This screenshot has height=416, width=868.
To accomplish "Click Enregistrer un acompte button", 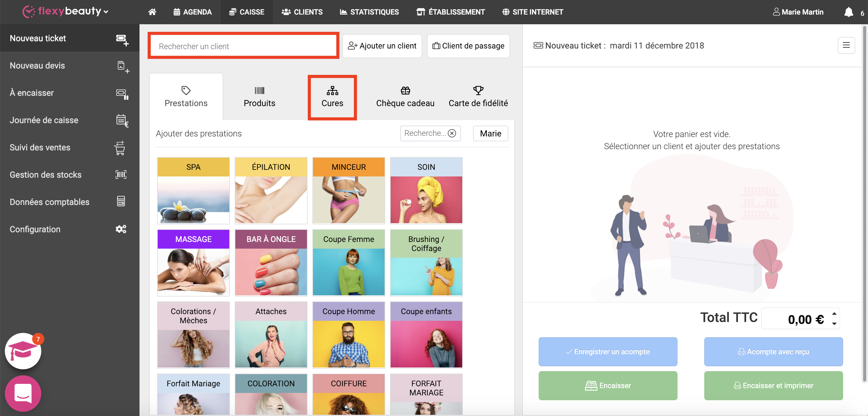I will pyautogui.click(x=607, y=351).
